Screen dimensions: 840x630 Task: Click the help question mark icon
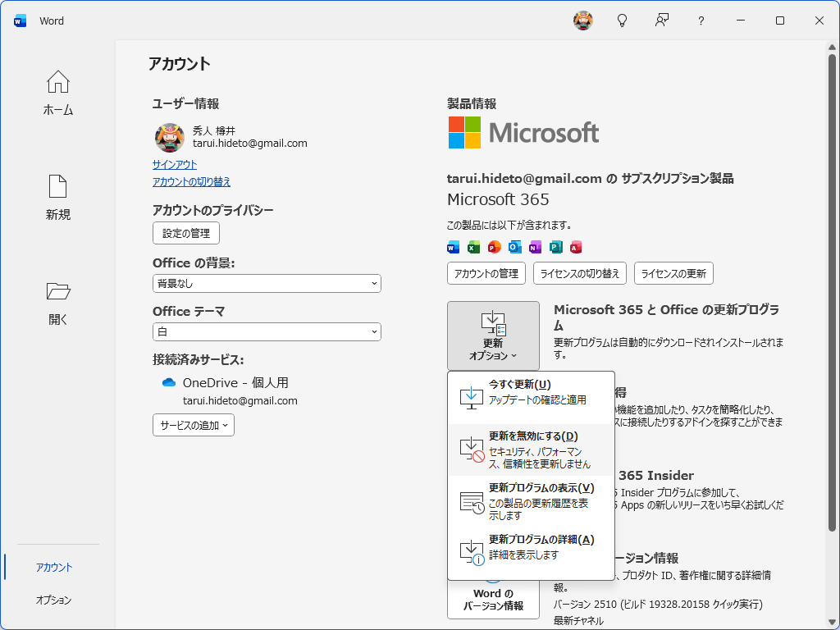(x=701, y=21)
